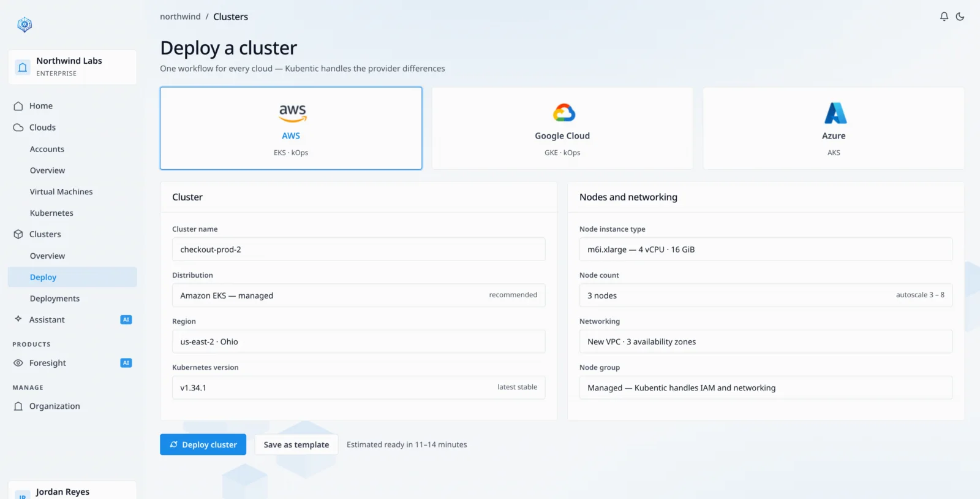Image resolution: width=980 pixels, height=499 pixels.
Task: Click the AI badge beside Assistant
Action: pyautogui.click(x=126, y=319)
